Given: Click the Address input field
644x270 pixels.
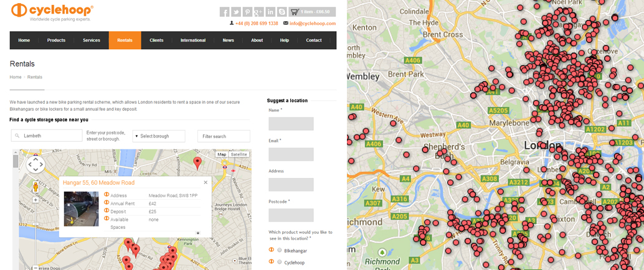Looking at the screenshot, I should (x=291, y=185).
